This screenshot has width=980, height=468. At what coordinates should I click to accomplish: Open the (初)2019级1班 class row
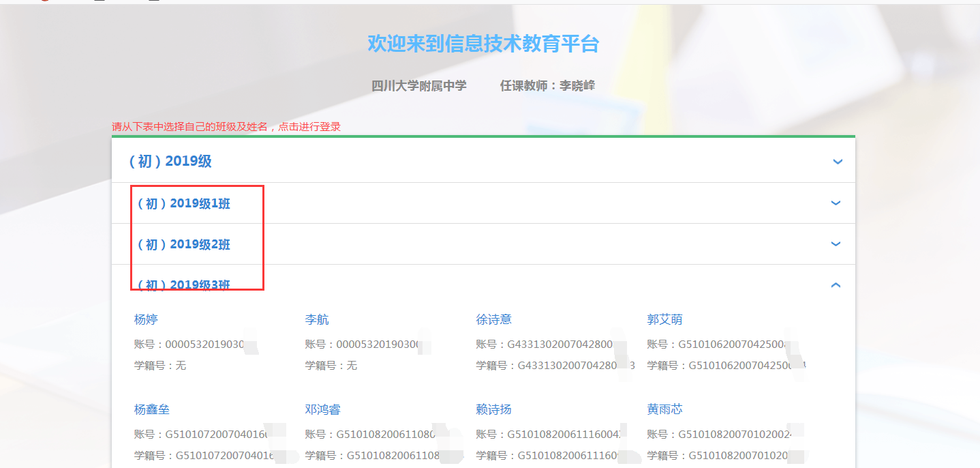(184, 203)
